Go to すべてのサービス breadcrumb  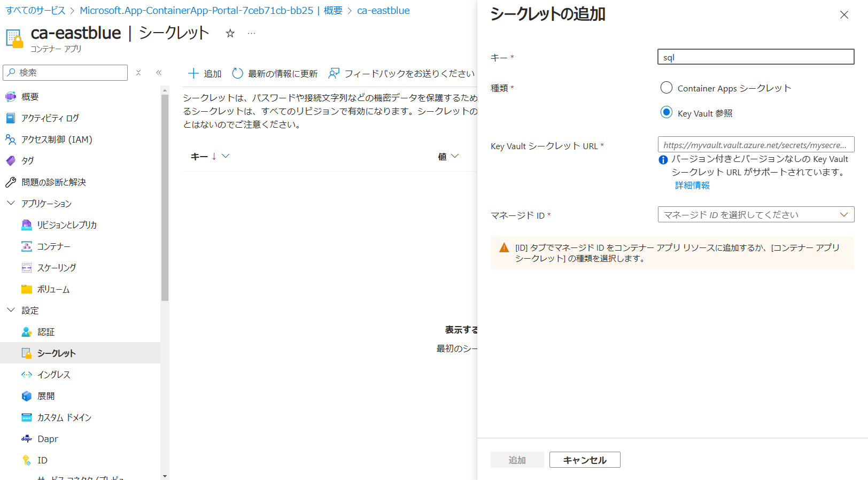35,11
